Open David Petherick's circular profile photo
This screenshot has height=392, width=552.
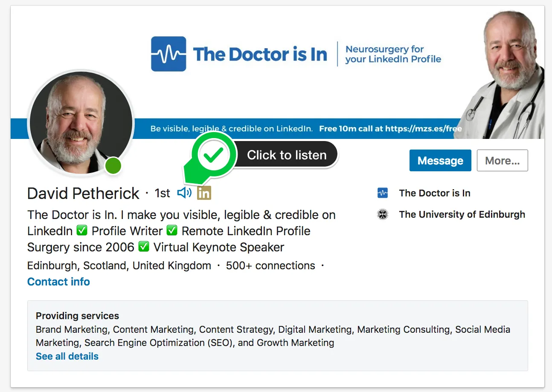click(x=81, y=124)
